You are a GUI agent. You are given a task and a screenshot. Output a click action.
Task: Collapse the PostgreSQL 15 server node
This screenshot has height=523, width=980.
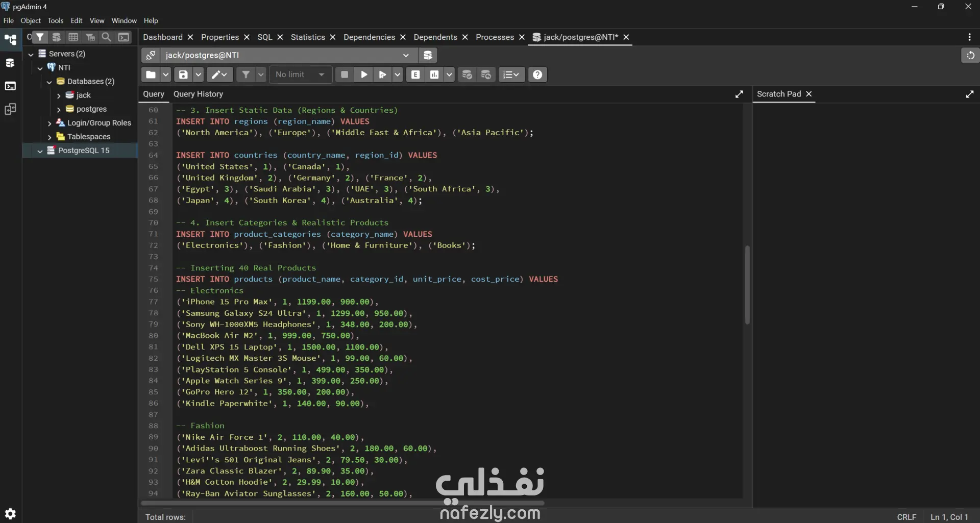(x=40, y=151)
